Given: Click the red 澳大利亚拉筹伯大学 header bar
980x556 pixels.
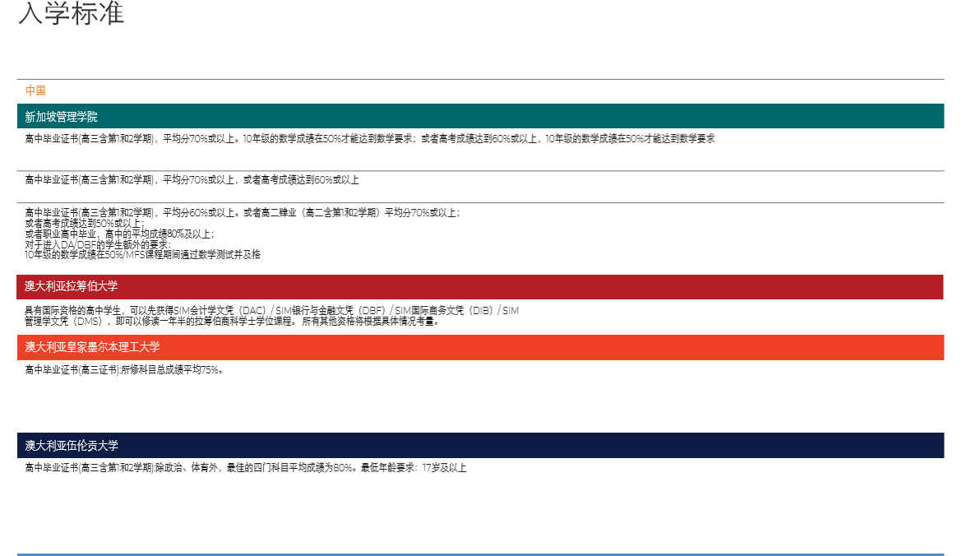Looking at the screenshot, I should [x=480, y=286].
